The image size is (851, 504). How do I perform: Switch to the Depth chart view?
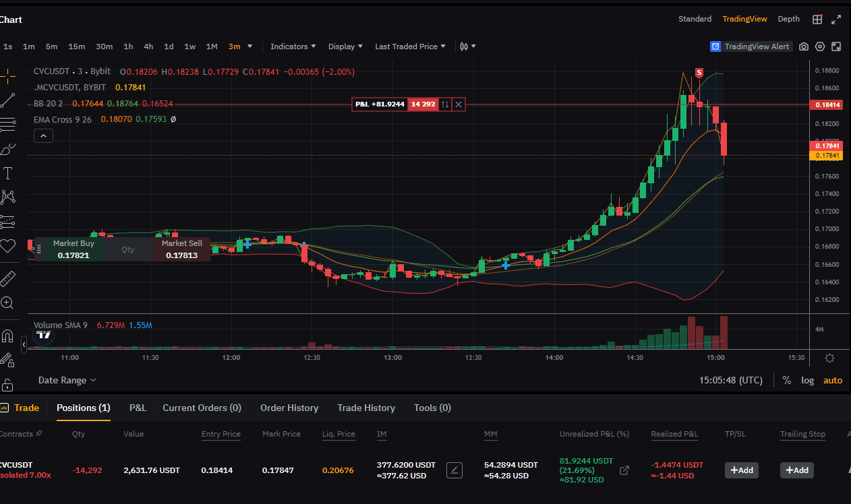(788, 19)
